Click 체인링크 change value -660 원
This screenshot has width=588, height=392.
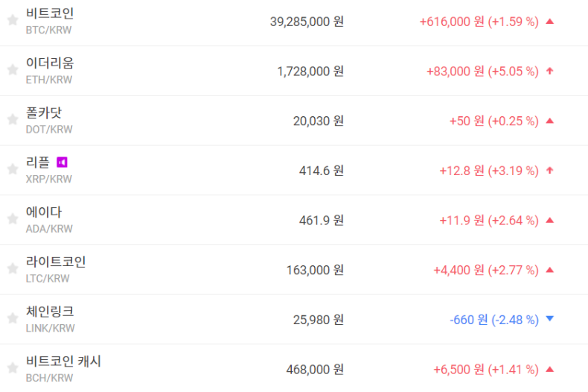coord(468,320)
